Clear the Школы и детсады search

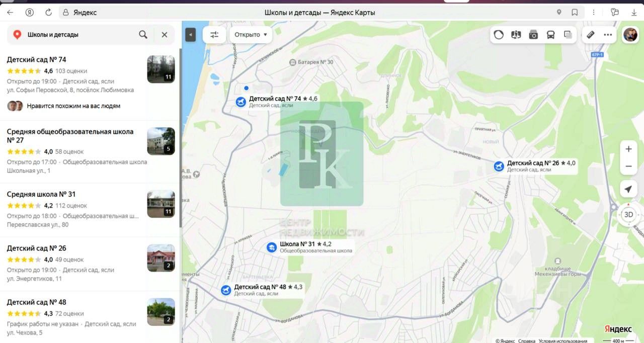164,35
